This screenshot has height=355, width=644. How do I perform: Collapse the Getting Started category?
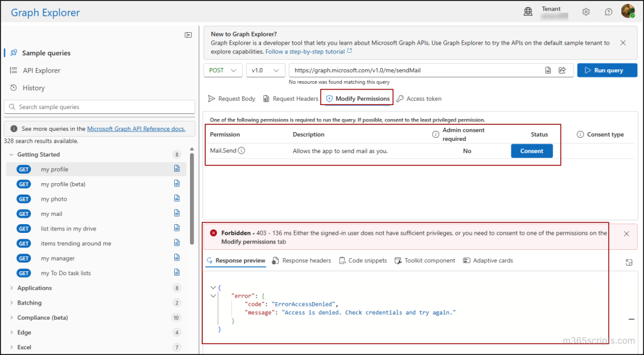(x=11, y=154)
